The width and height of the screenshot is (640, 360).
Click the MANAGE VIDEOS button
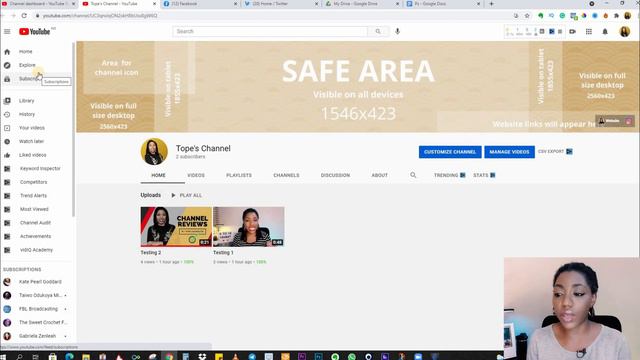click(x=509, y=152)
